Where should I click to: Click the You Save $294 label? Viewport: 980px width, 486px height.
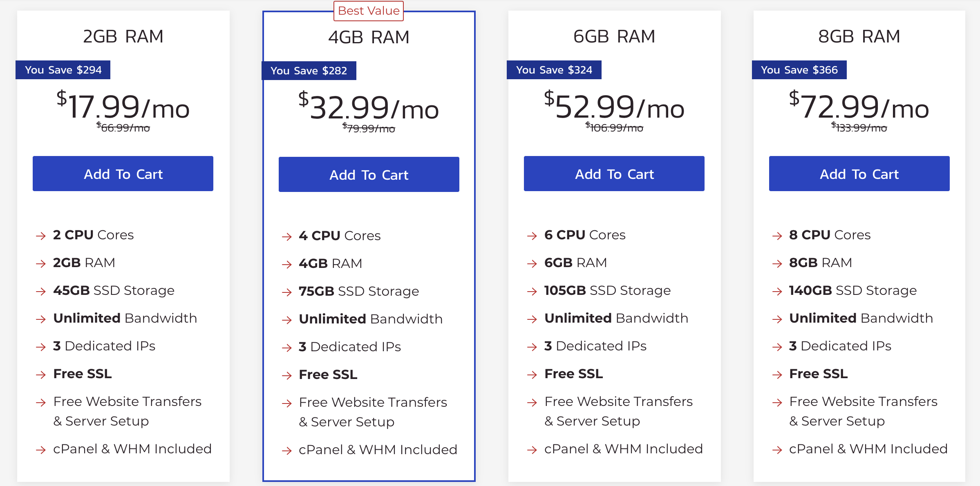(x=63, y=70)
